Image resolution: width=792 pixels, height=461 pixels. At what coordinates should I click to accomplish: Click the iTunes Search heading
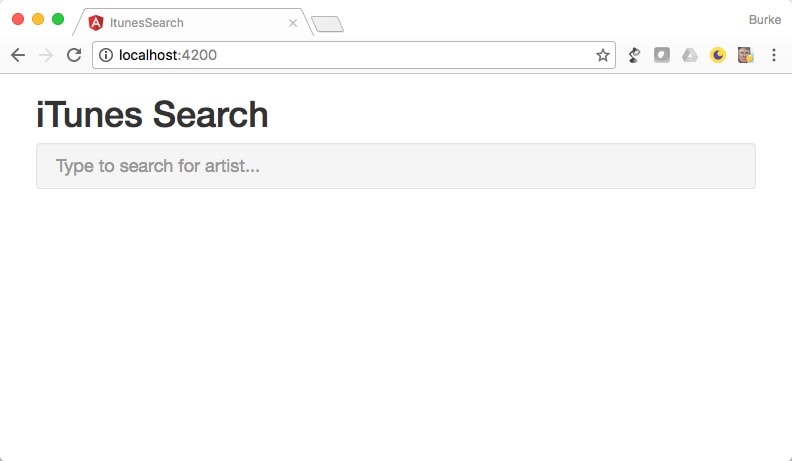pyautogui.click(x=152, y=115)
